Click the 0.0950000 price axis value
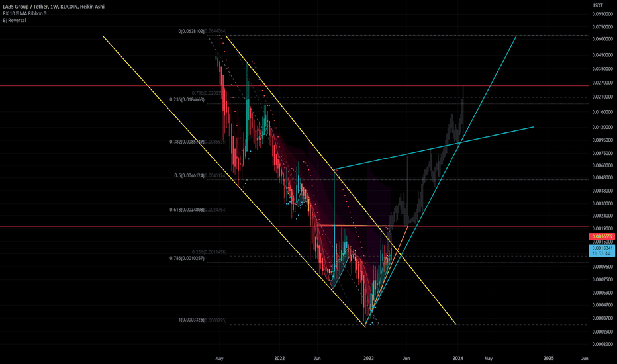The image size is (617, 364). [x=602, y=14]
